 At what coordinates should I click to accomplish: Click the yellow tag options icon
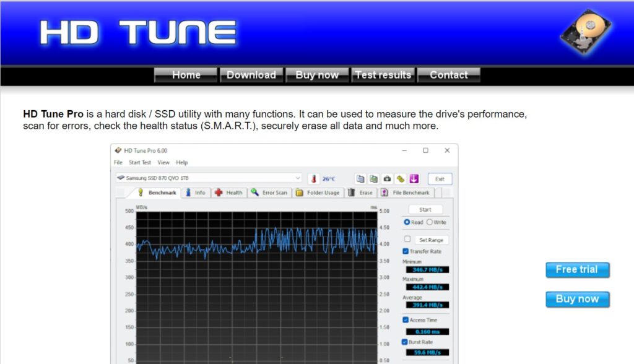click(x=401, y=179)
